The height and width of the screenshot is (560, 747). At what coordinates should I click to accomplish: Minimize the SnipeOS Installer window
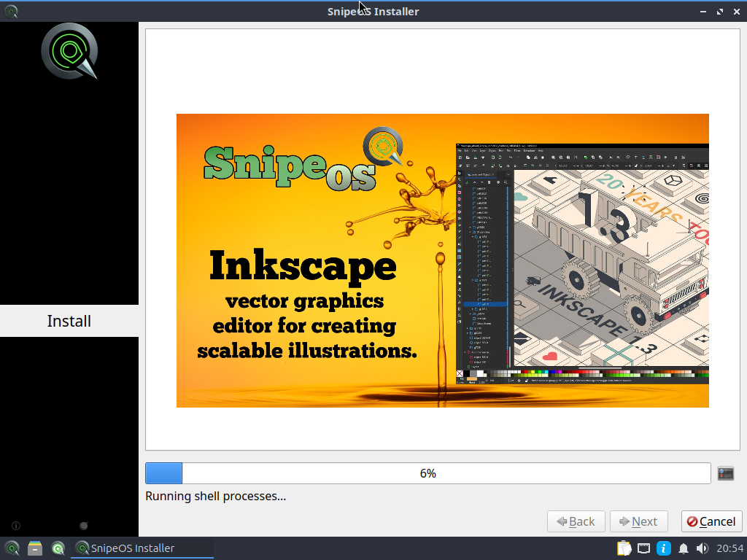click(x=703, y=12)
